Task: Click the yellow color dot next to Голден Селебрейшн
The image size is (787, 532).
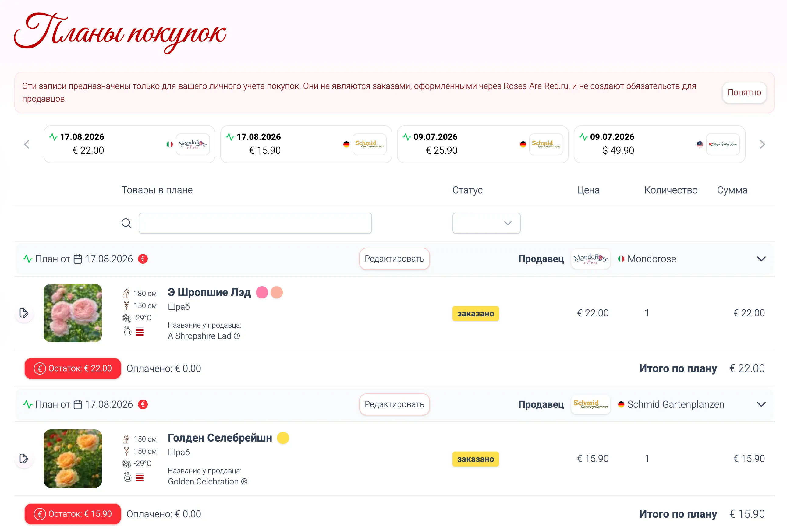Action: 283,438
